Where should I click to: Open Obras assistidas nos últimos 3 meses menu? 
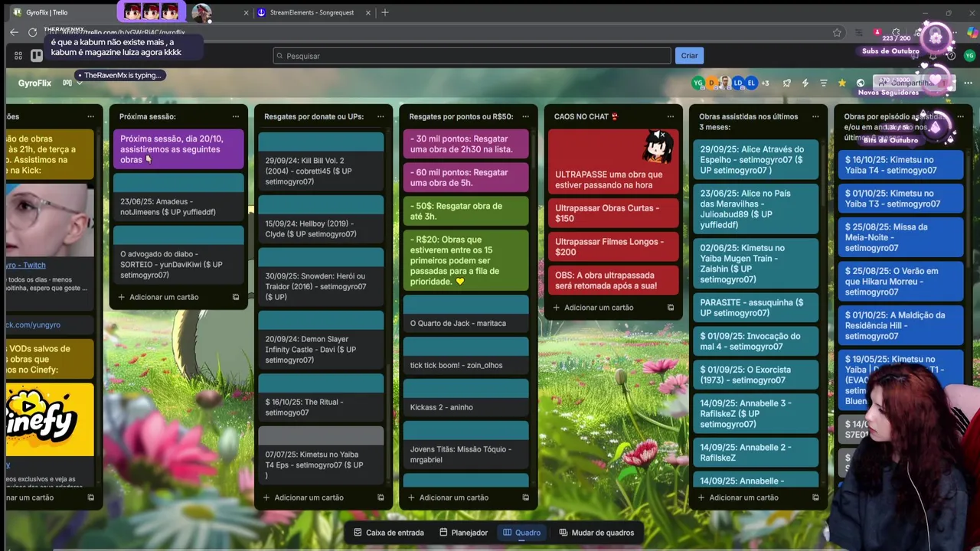tap(815, 116)
